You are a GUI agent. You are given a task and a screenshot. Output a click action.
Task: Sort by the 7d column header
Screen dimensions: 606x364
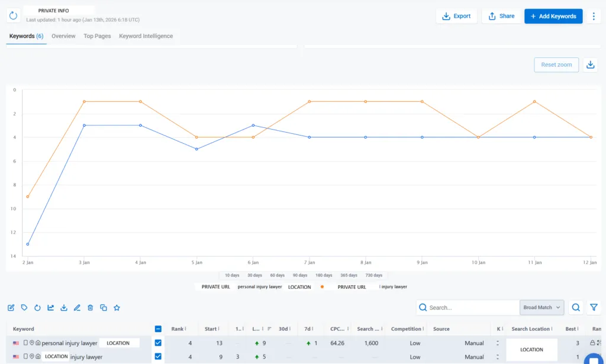click(x=307, y=329)
